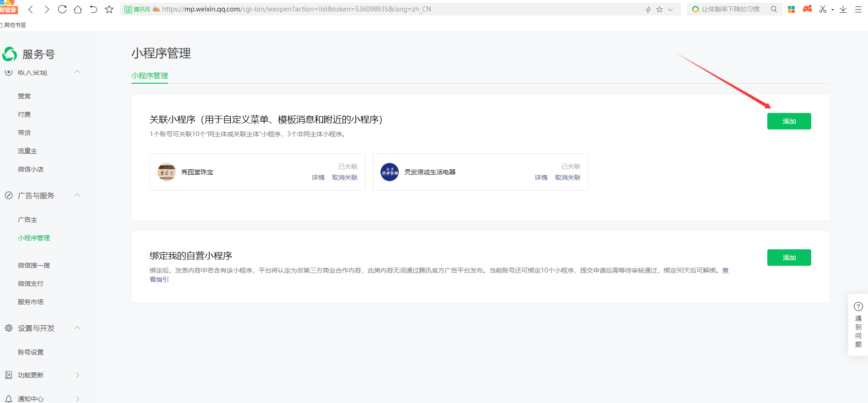This screenshot has height=403, width=868.
Task: Click the 遇到问题 help question icon
Action: tap(858, 306)
